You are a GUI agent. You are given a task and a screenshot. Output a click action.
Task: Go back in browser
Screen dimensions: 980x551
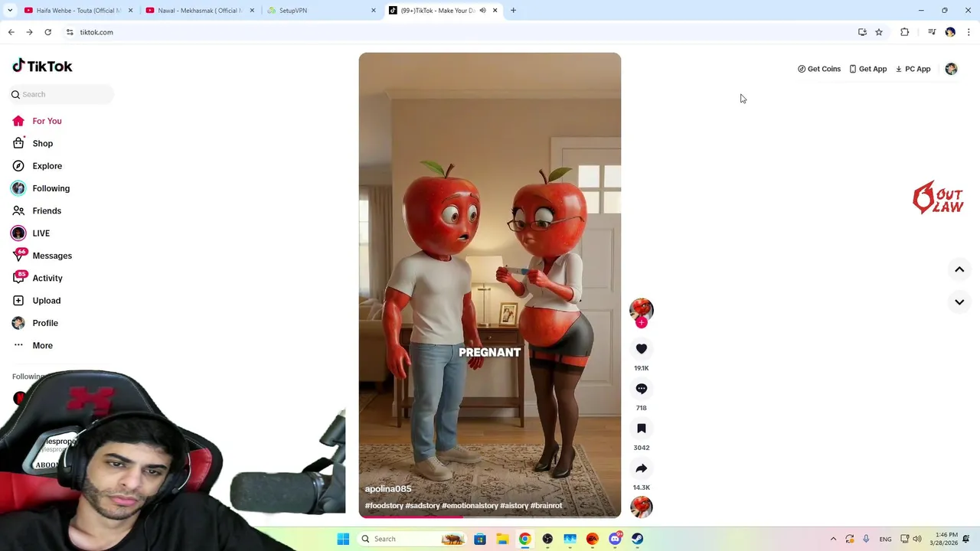11,32
